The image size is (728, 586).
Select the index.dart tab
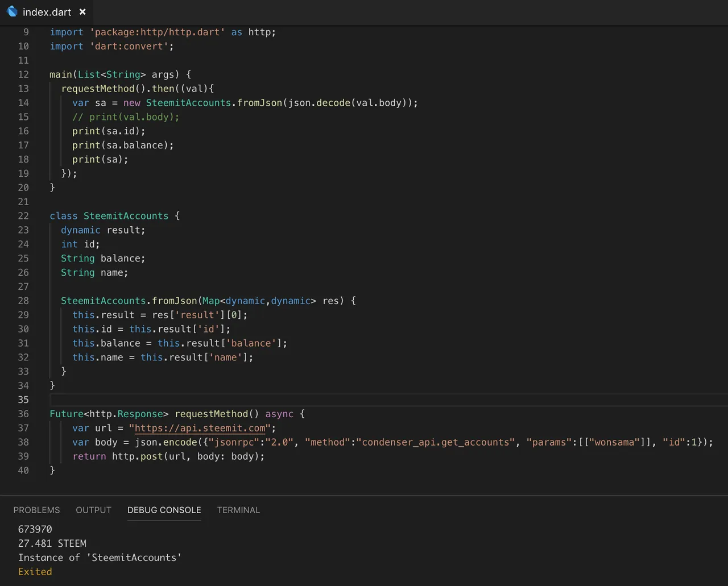47,12
